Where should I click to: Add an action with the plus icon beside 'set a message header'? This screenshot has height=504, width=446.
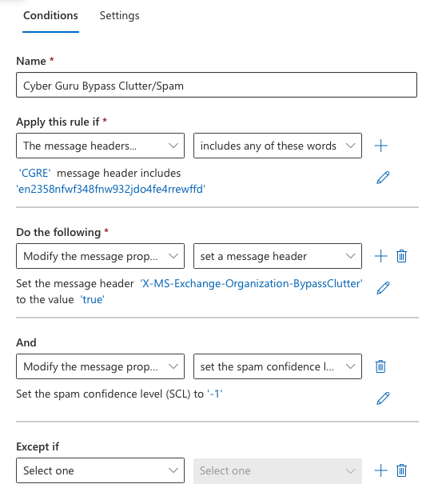[x=380, y=256]
